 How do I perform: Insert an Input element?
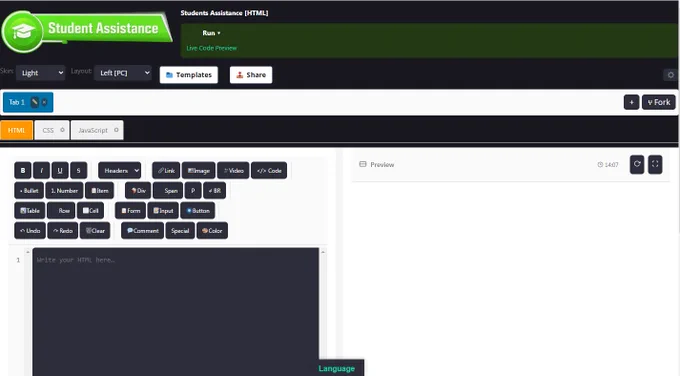163,211
